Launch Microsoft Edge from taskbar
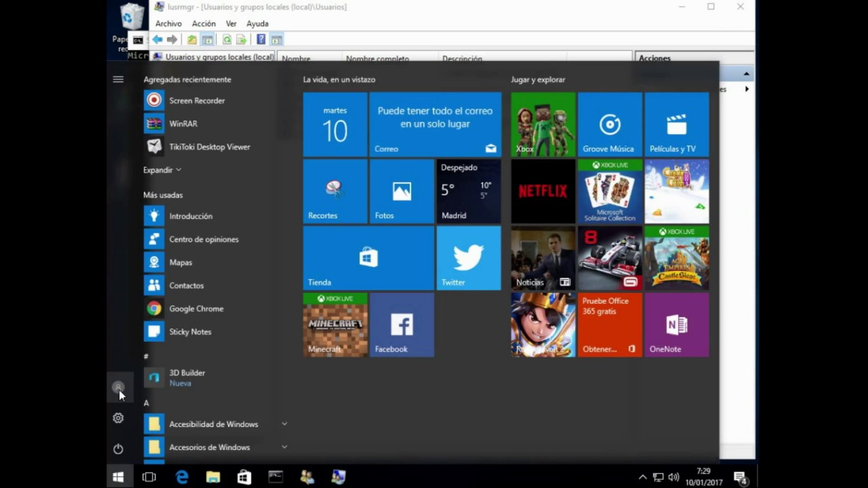 pyautogui.click(x=182, y=477)
